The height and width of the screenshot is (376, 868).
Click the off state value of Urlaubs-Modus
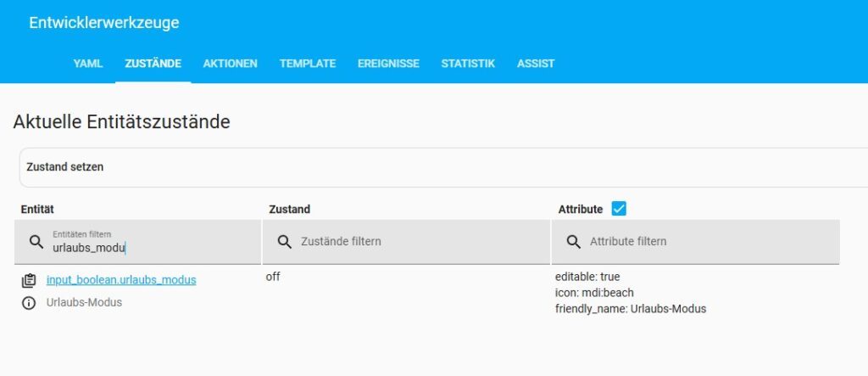click(x=273, y=278)
